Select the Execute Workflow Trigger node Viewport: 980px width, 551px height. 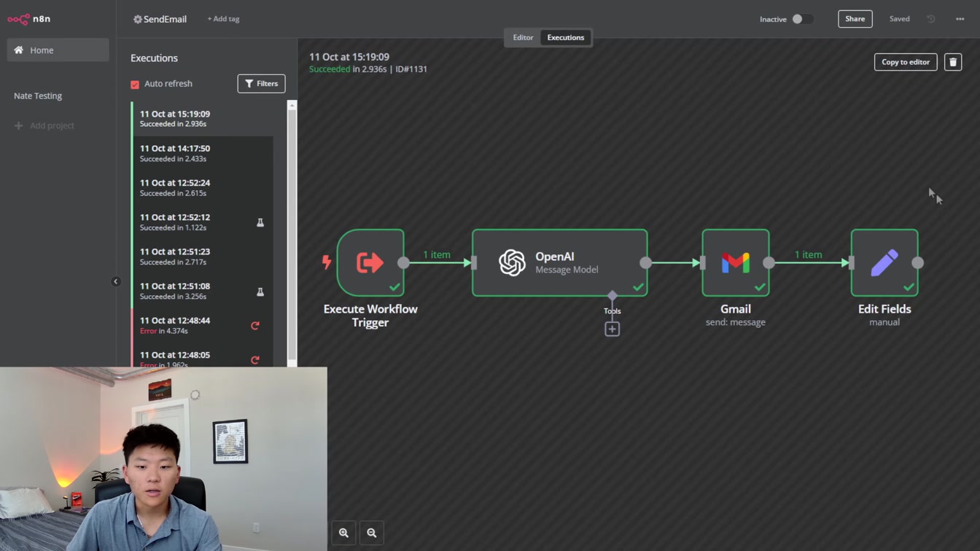click(x=370, y=262)
